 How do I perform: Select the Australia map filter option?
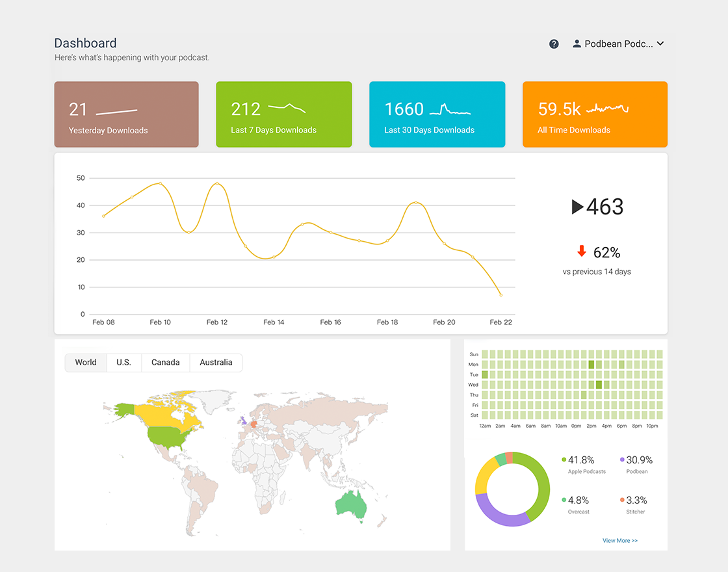coord(216,362)
